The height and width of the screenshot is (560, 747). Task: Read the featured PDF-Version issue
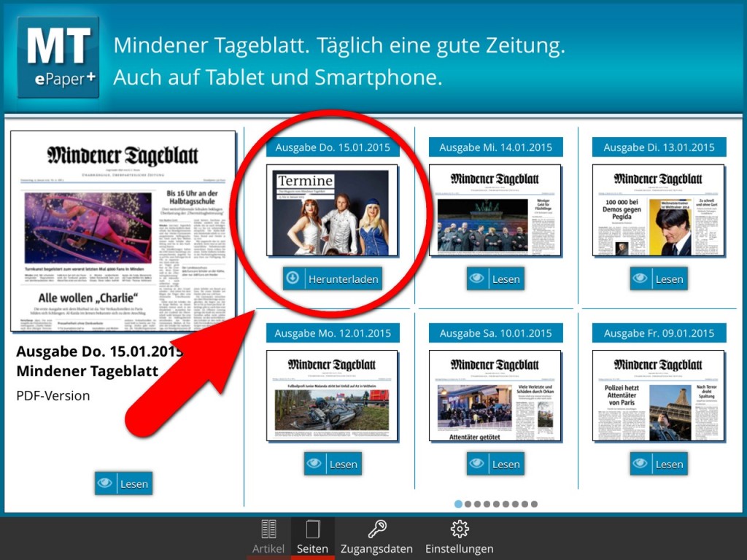pyautogui.click(x=123, y=483)
